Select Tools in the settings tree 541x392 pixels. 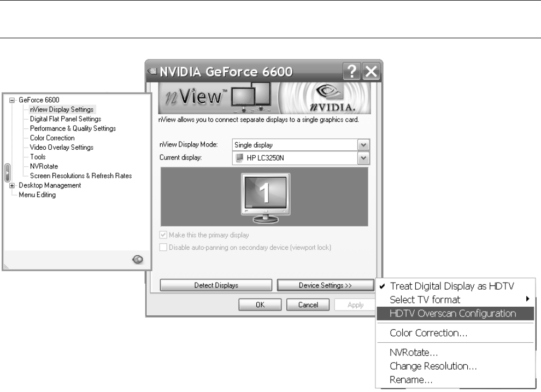click(38, 157)
